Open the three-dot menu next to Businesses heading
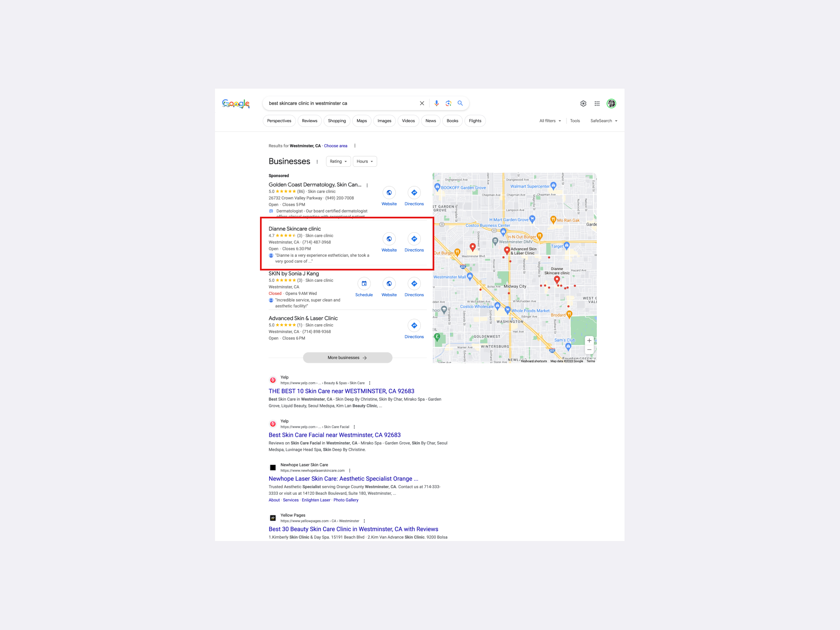The height and width of the screenshot is (630, 840). (317, 162)
